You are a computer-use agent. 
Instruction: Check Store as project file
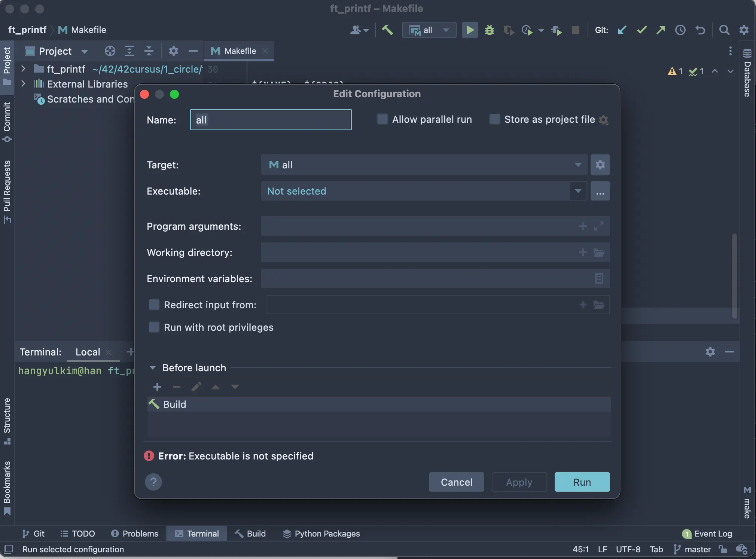point(494,119)
